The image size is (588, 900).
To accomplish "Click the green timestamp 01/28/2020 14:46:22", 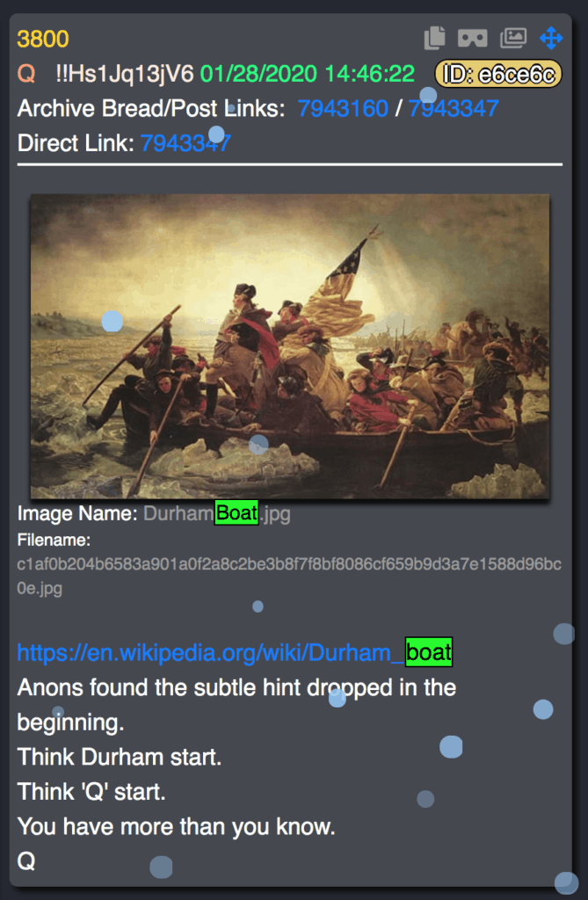I will point(308,74).
